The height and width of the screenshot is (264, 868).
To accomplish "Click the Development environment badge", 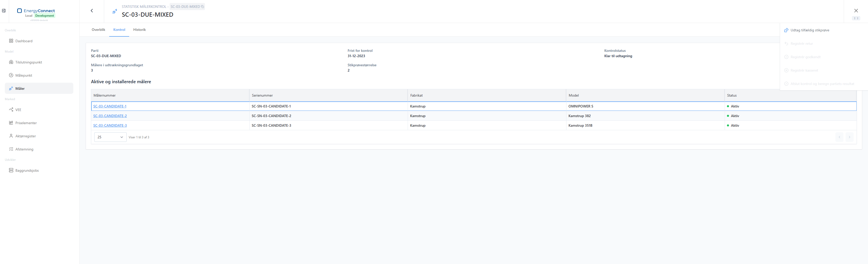I will [x=44, y=16].
